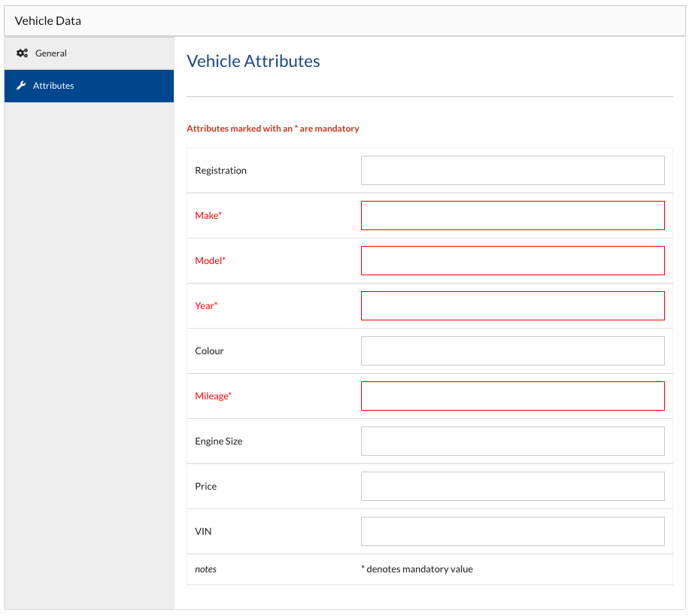The image size is (692, 616).
Task: Click the red Make* label text
Action: 208,216
